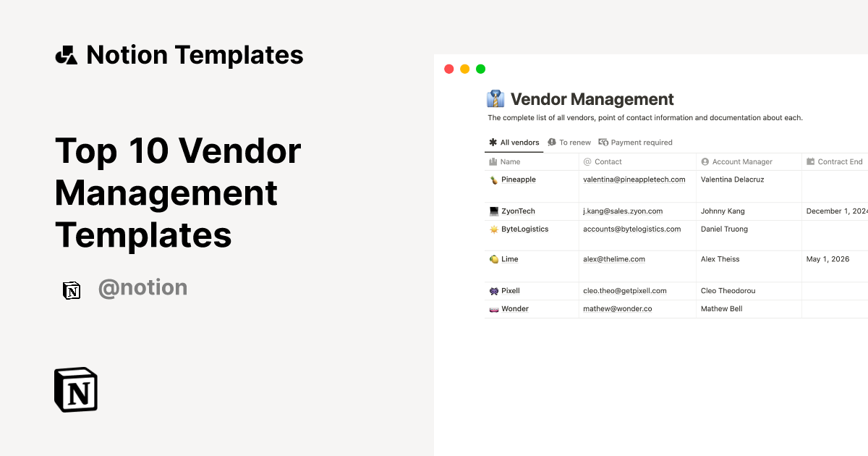The width and height of the screenshot is (868, 456).
Task: Click the sun emoji beside ByteLogistics
Action: [493, 229]
